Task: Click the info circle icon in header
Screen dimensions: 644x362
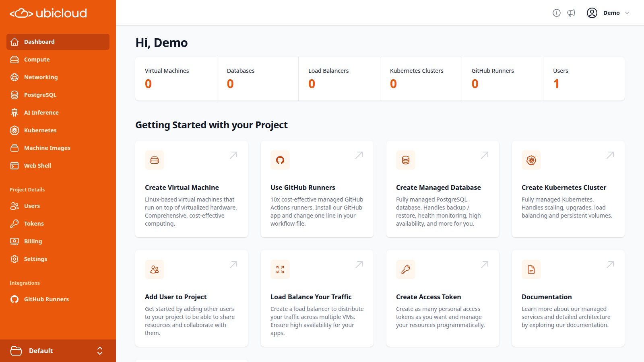Action: coord(557,13)
